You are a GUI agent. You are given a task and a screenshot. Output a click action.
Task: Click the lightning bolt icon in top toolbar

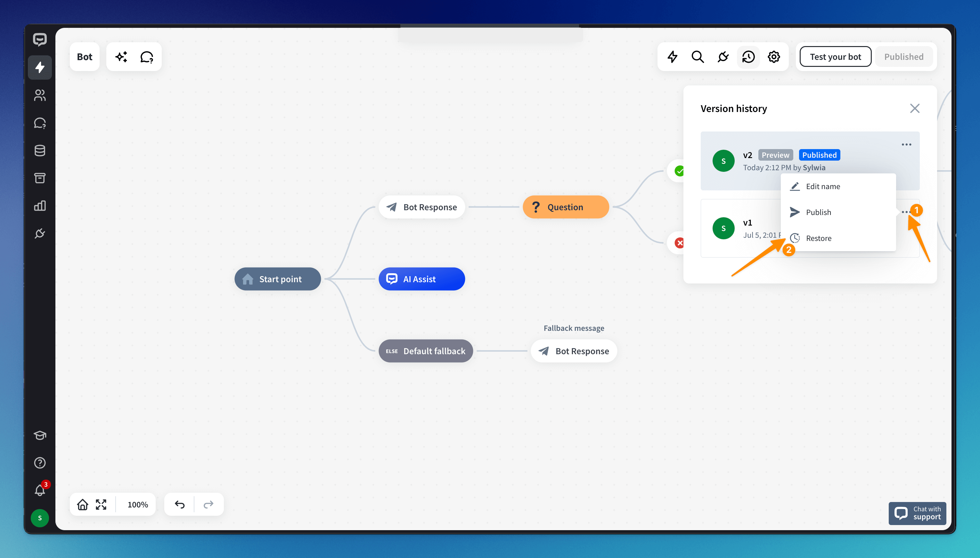672,57
